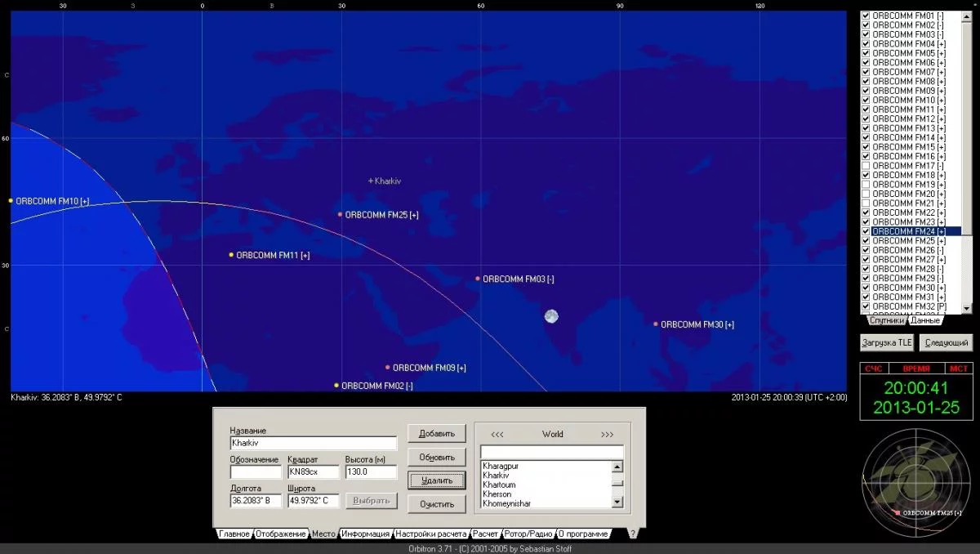Click the ORBCOMM FM11 satellite dot on map

231,255
